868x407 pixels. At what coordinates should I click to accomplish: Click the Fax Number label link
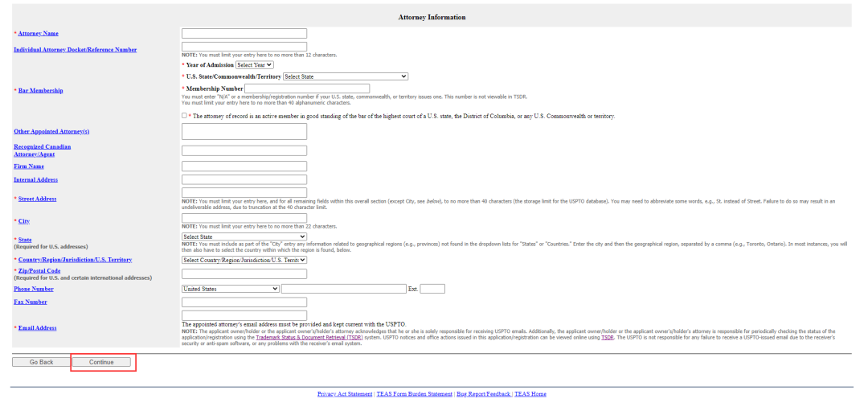point(31,302)
